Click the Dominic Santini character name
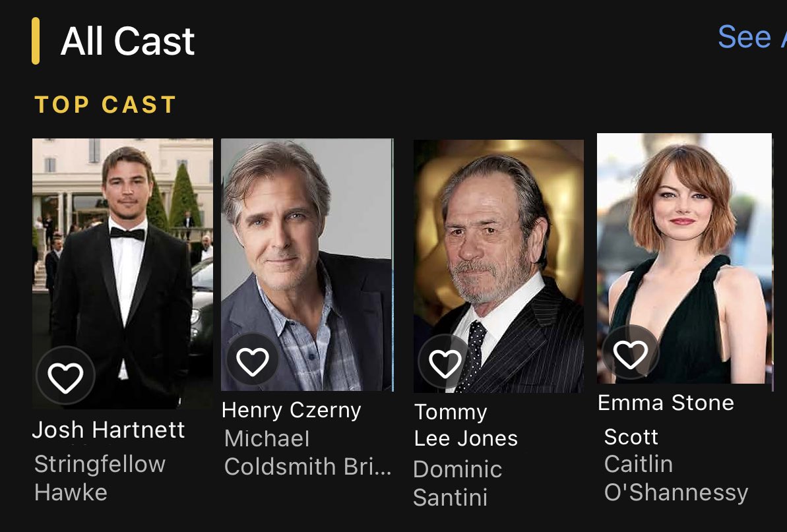This screenshot has height=532, width=787. (457, 483)
